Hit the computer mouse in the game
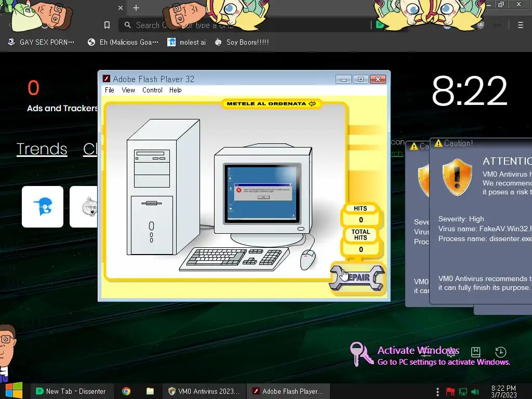 (308, 260)
